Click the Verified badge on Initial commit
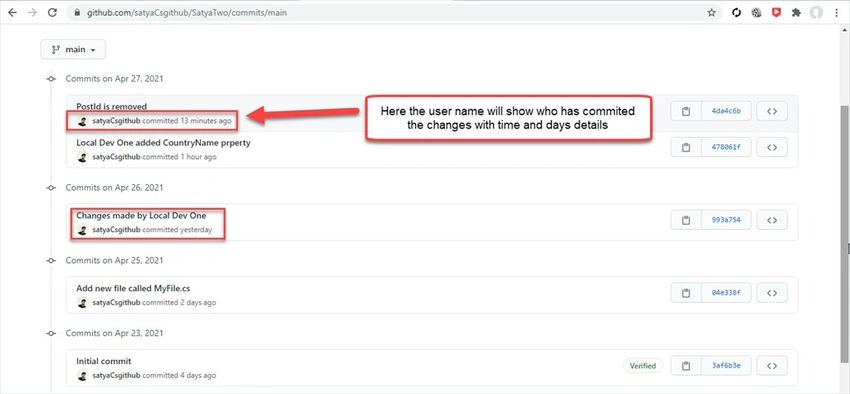 click(643, 366)
